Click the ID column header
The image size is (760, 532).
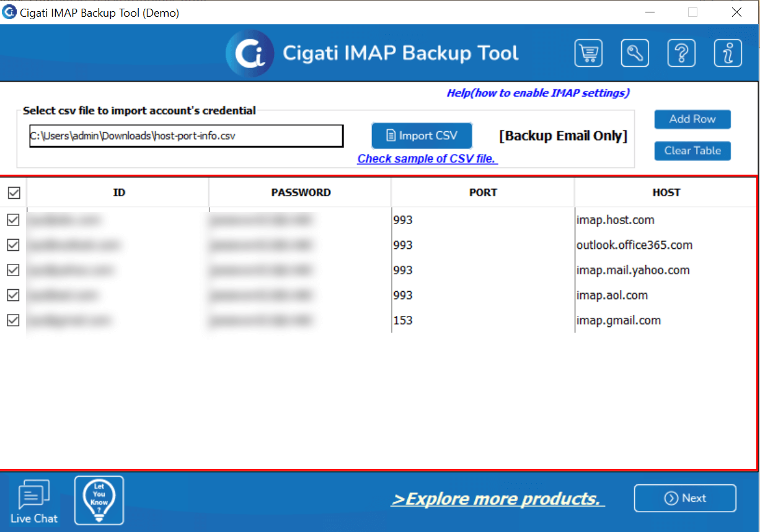(x=118, y=193)
